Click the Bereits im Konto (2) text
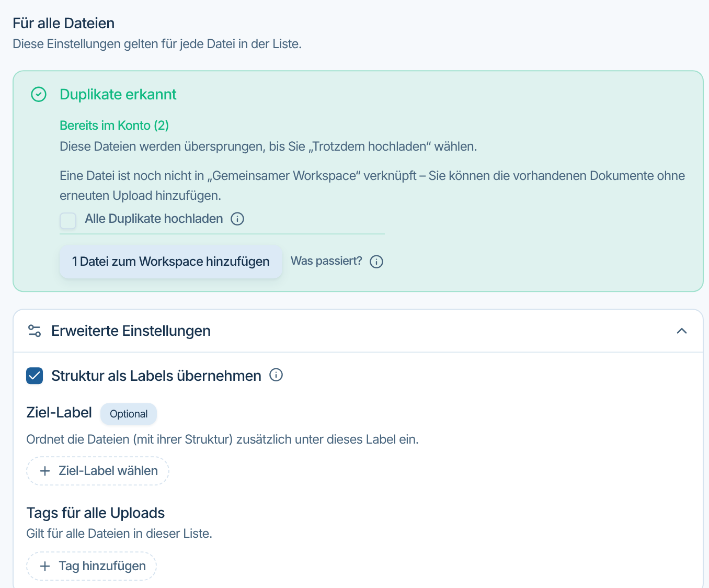Image resolution: width=709 pixels, height=588 pixels. [x=114, y=126]
